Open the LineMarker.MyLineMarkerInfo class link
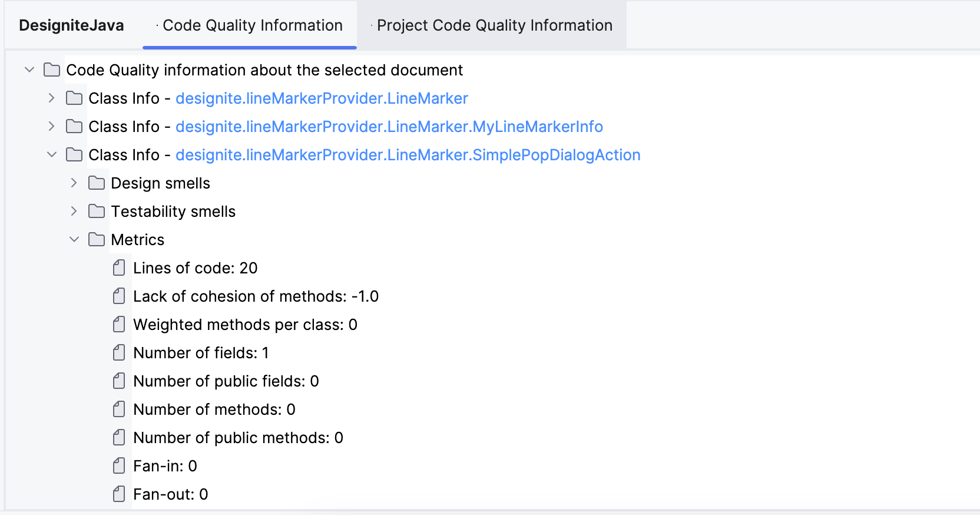Viewport: 980px width, 515px height. (389, 127)
